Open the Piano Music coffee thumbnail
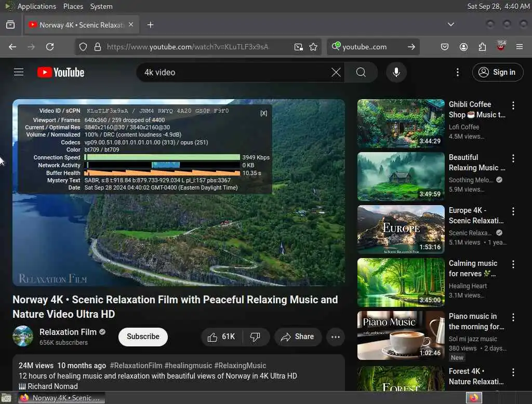This screenshot has width=532, height=404. click(401, 335)
